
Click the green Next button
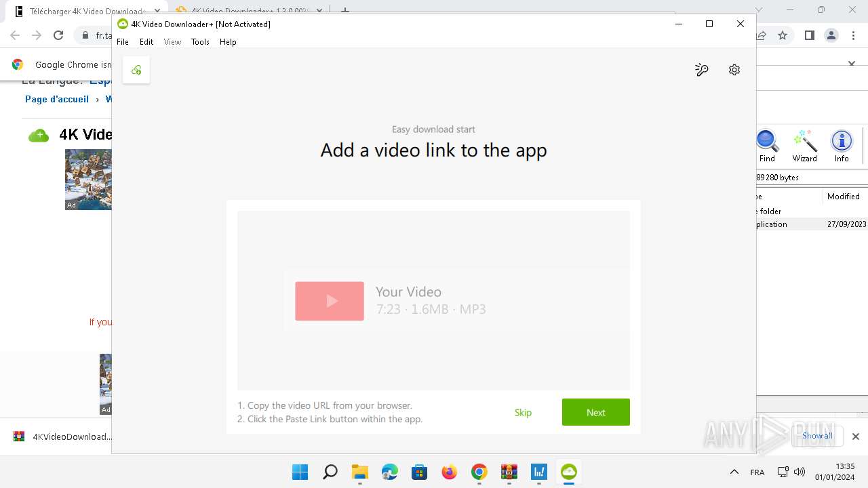[596, 412]
